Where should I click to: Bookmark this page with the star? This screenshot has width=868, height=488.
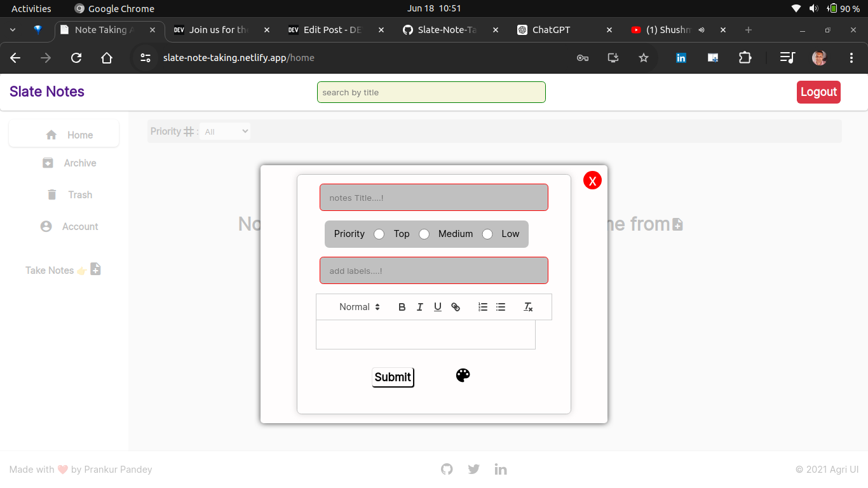click(644, 58)
